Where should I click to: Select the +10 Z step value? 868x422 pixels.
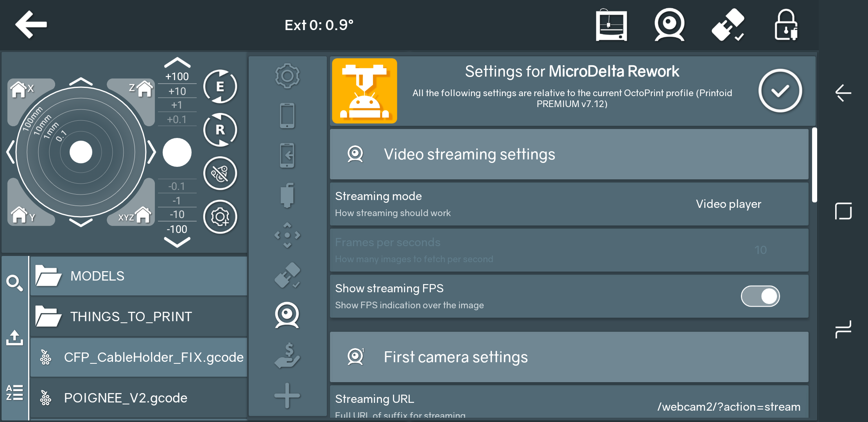click(x=177, y=91)
